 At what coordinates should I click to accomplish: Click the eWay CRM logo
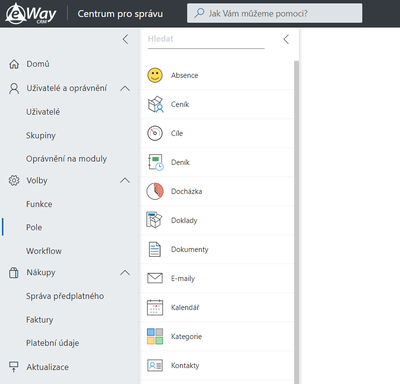click(31, 14)
